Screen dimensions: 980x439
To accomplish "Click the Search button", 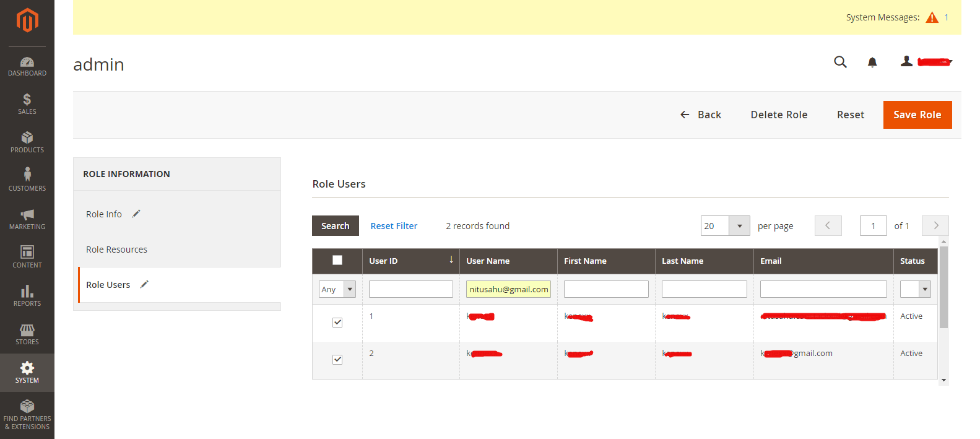I will point(336,226).
